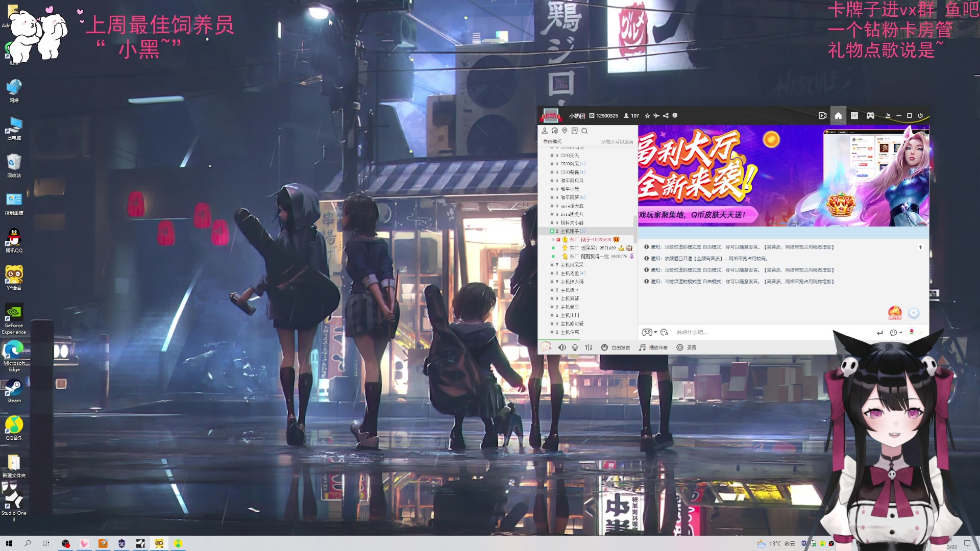The image size is (980, 551).
Task: Collapse the 主机刚子 (3) sub-channel
Action: pyautogui.click(x=573, y=231)
